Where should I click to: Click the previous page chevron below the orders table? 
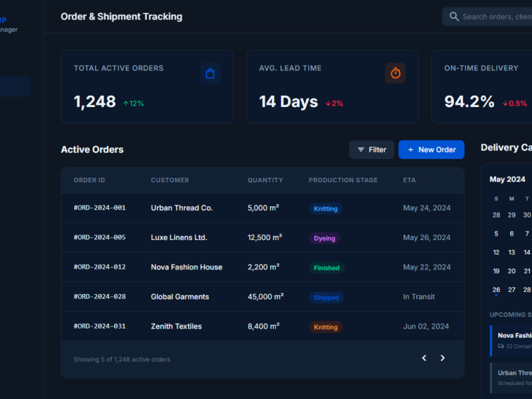point(424,358)
